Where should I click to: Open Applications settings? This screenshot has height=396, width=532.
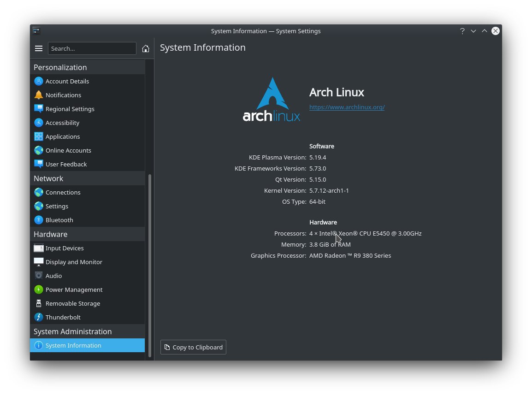tap(88, 136)
